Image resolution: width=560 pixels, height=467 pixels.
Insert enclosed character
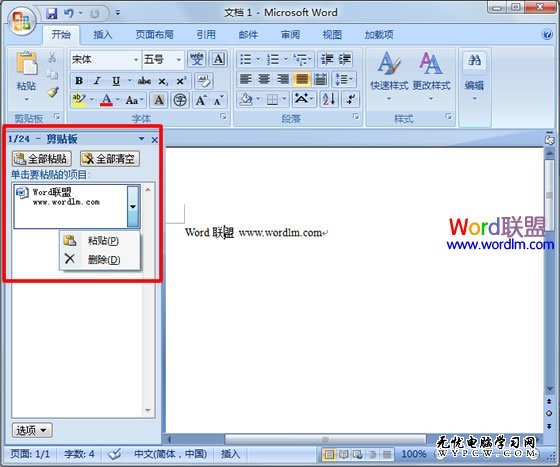click(x=180, y=100)
